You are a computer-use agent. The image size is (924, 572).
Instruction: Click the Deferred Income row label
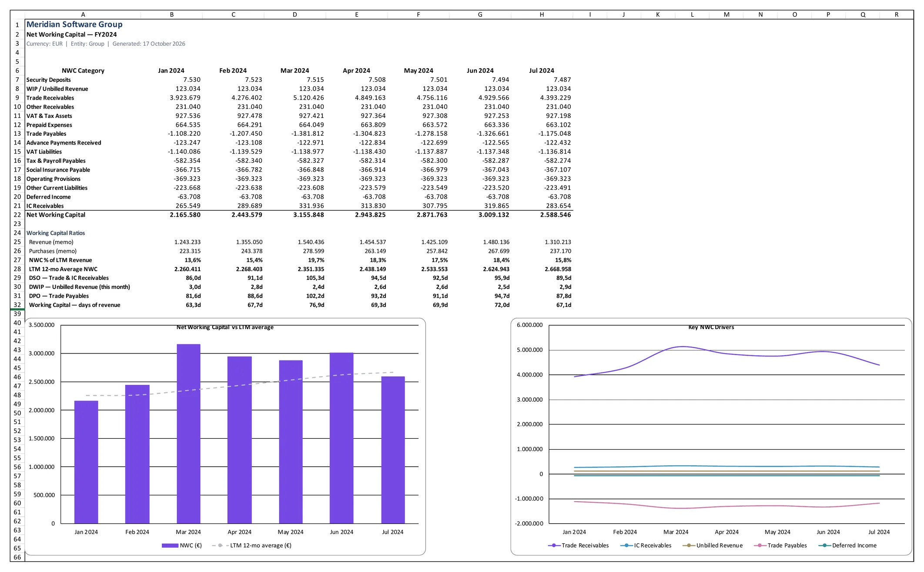(48, 197)
